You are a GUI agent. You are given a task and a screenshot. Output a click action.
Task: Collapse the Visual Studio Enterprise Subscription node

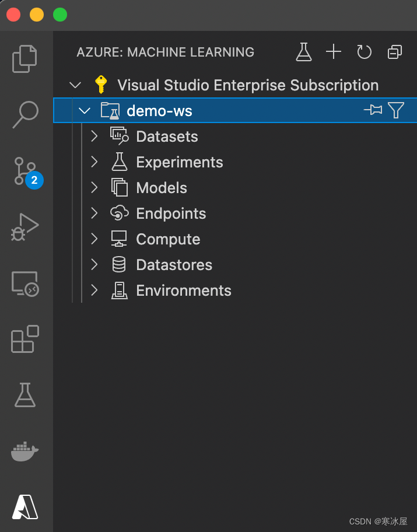(75, 85)
